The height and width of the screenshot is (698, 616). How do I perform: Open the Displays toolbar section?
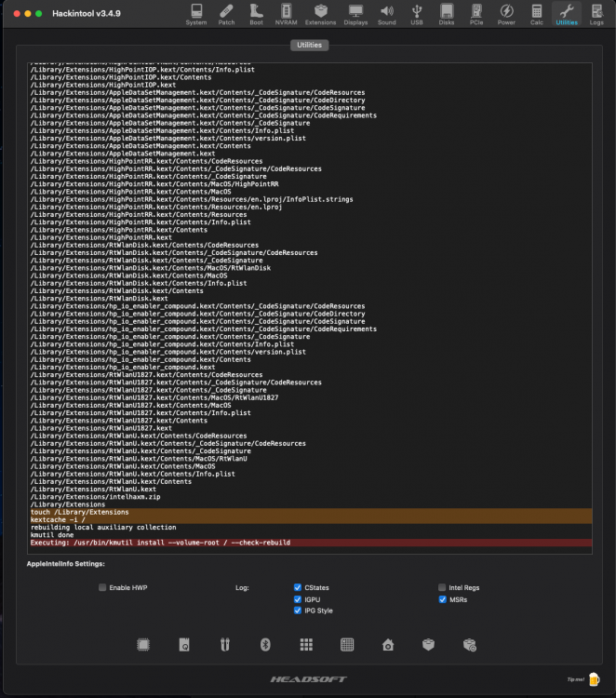point(355,14)
